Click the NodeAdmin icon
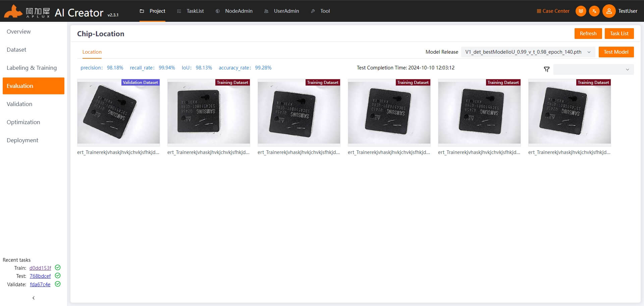This screenshot has width=644, height=306. coord(218,11)
